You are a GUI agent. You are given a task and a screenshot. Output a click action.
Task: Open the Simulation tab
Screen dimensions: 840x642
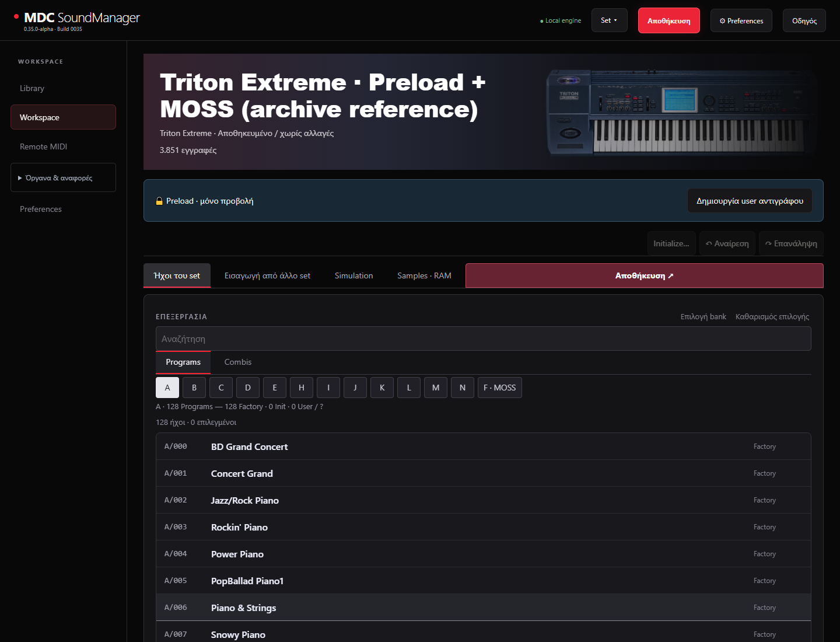[x=353, y=275]
